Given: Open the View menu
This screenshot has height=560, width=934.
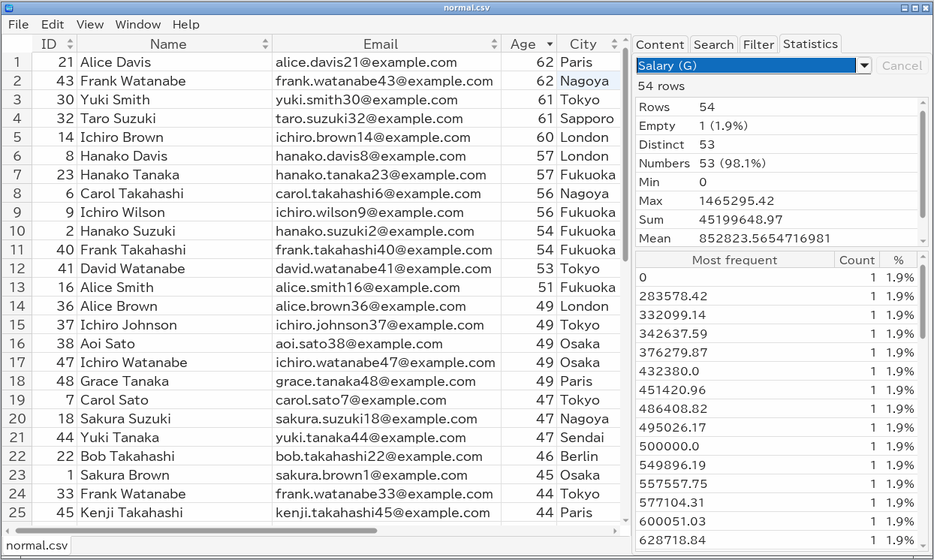Looking at the screenshot, I should 90,25.
